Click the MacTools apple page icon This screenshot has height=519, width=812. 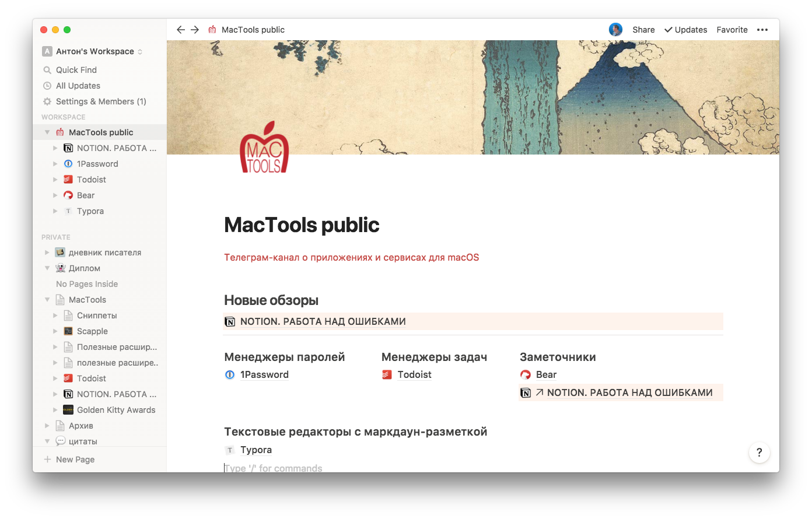click(x=264, y=147)
